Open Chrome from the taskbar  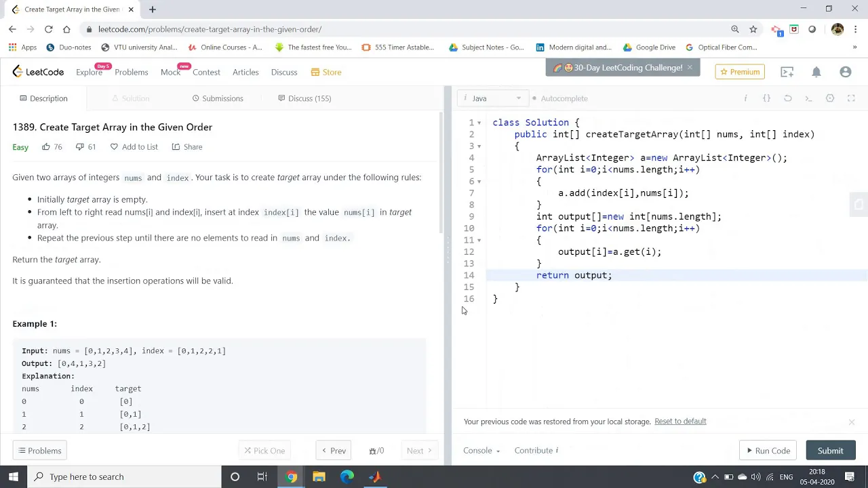coord(291,476)
